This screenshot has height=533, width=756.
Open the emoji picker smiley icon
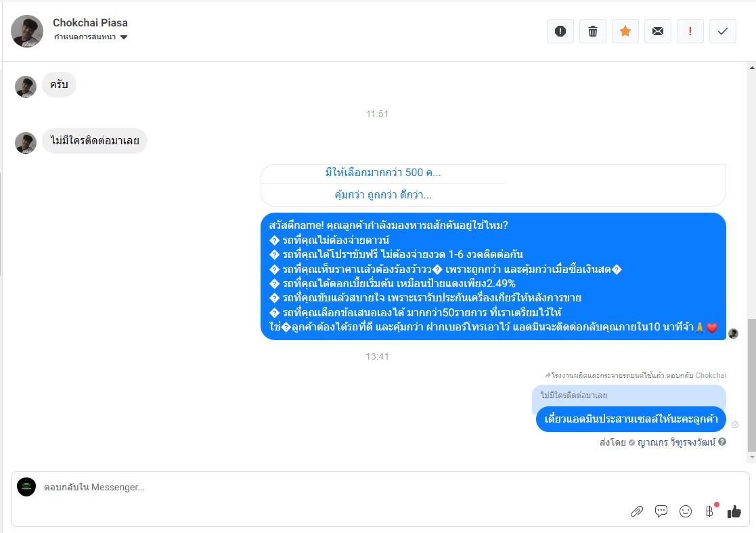pos(686,511)
